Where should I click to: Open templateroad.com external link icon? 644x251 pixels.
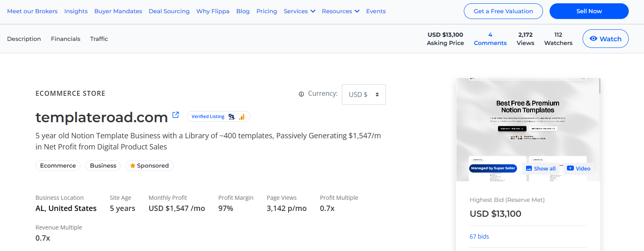[176, 115]
